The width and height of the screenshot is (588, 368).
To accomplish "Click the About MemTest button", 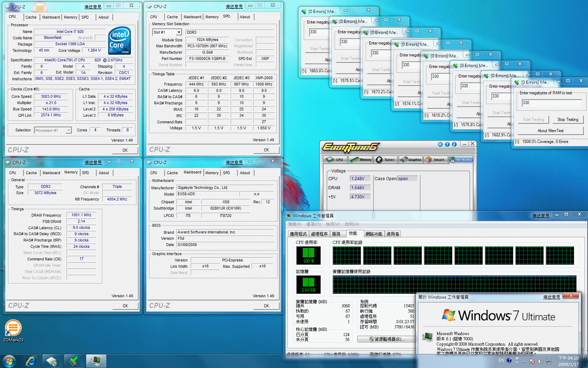I will pyautogui.click(x=551, y=131).
